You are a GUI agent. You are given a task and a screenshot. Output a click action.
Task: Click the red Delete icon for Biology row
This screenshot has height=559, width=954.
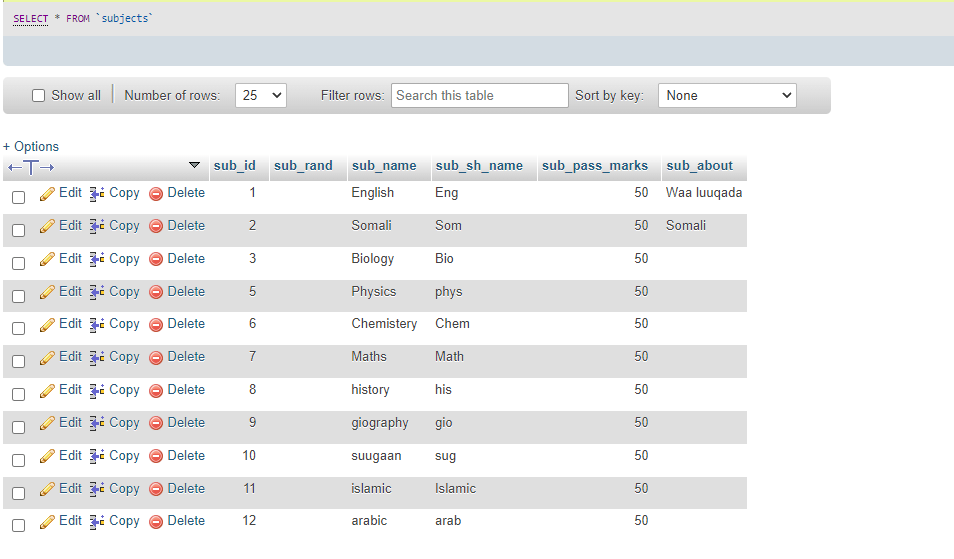(x=156, y=259)
